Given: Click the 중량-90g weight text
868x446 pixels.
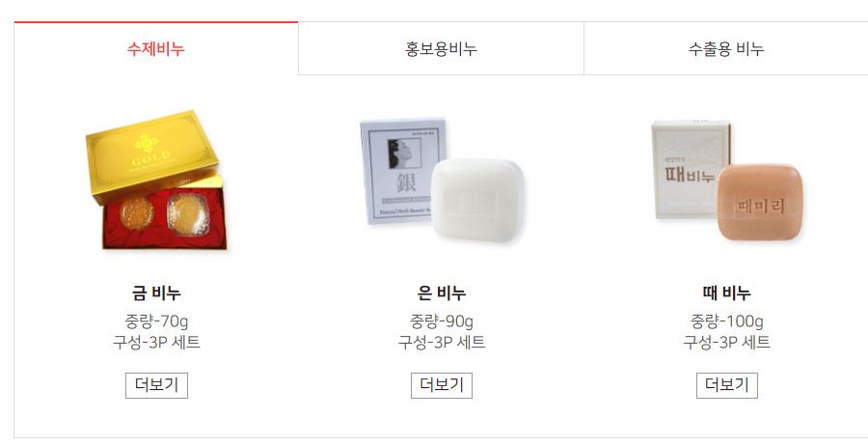Looking at the screenshot, I should pyautogui.click(x=442, y=321).
